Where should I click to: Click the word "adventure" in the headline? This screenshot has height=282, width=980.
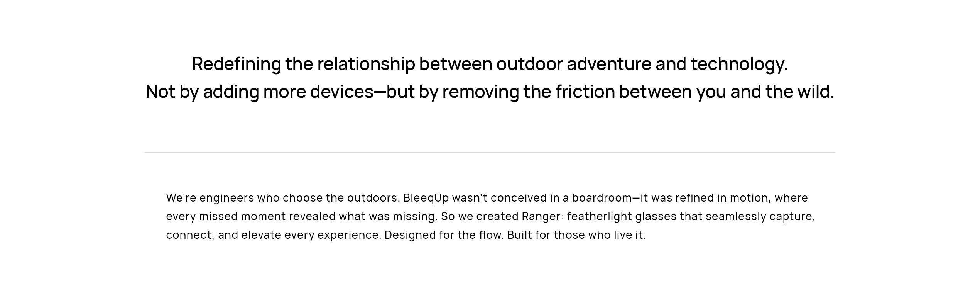click(x=609, y=64)
